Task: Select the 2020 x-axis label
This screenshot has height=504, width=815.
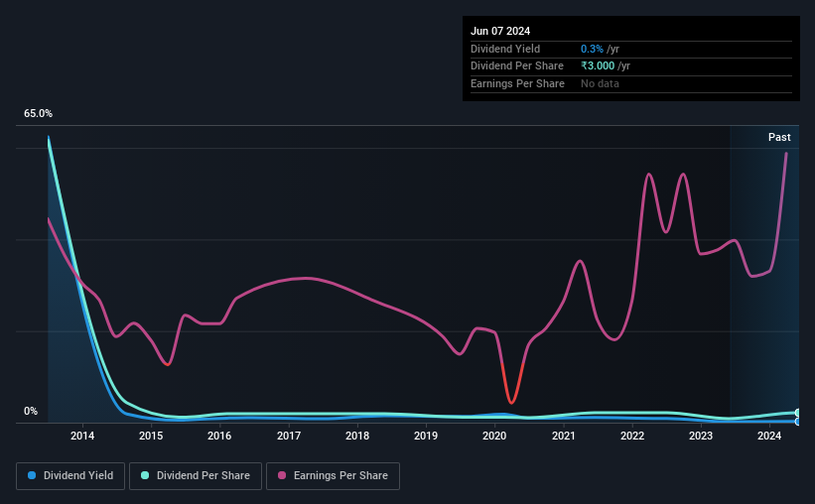Action: click(494, 436)
